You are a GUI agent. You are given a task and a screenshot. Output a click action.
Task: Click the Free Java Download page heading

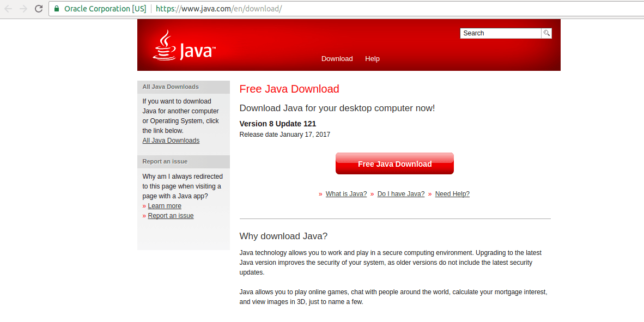[289, 89]
